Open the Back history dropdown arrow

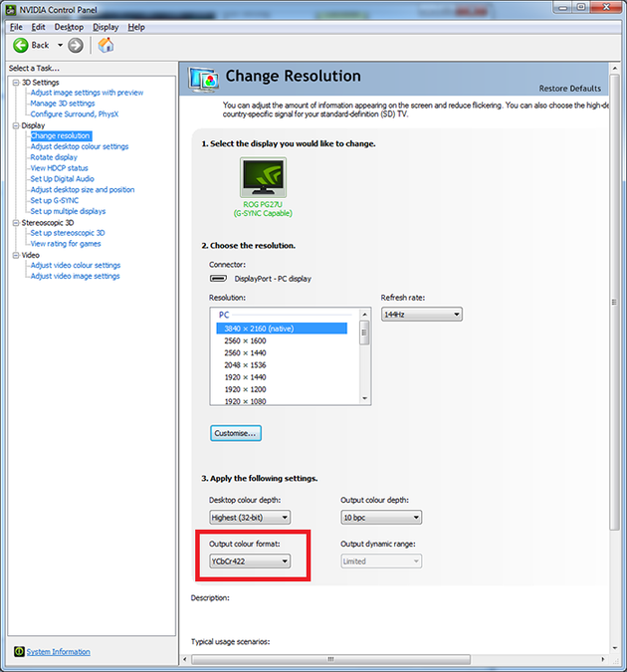tap(60, 45)
